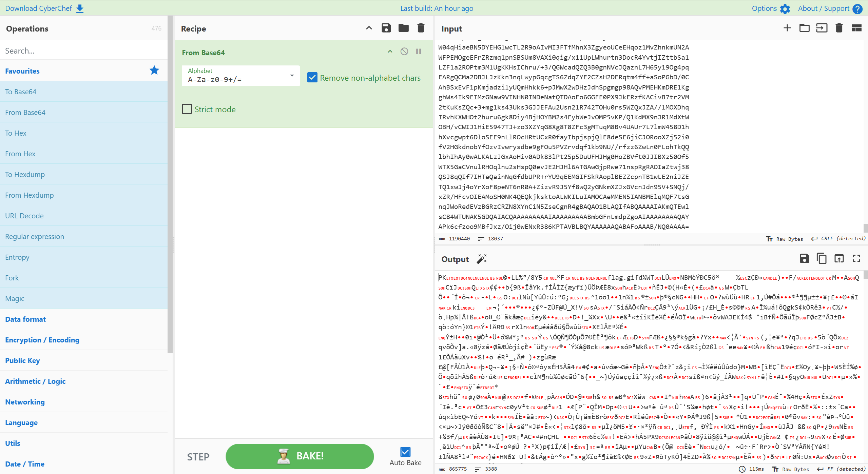Select Magic operation

pyautogui.click(x=84, y=298)
